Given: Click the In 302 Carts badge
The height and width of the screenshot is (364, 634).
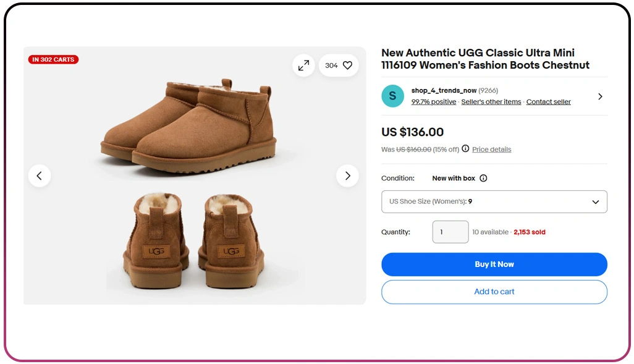Looking at the screenshot, I should pos(53,60).
